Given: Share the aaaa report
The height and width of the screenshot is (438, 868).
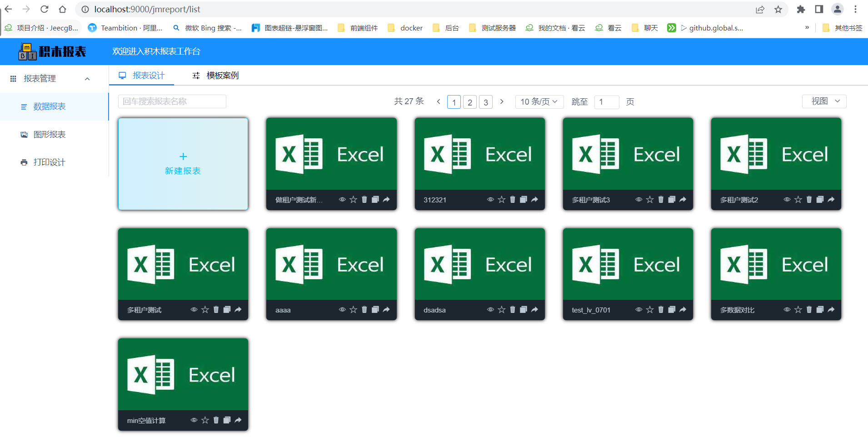Looking at the screenshot, I should (x=386, y=310).
